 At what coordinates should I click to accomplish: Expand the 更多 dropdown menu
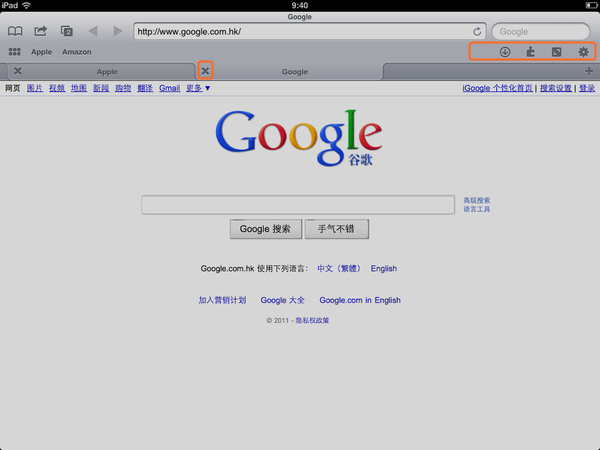click(198, 88)
